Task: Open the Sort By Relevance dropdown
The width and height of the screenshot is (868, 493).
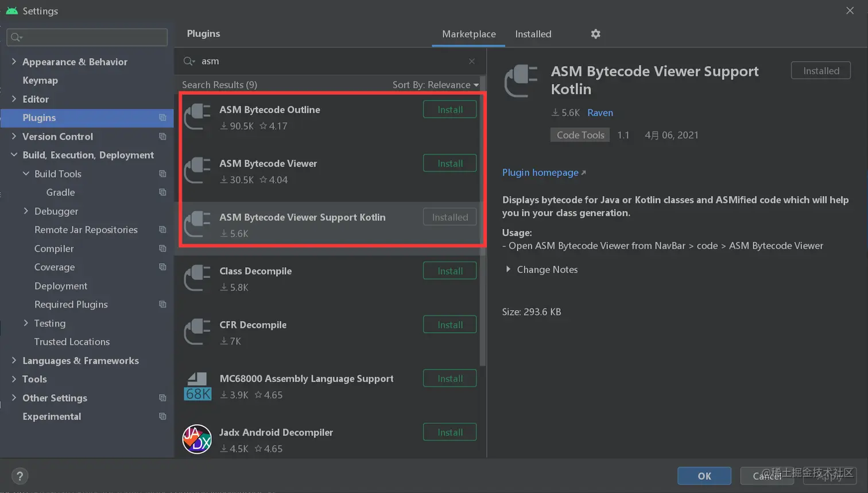Action: pos(435,85)
